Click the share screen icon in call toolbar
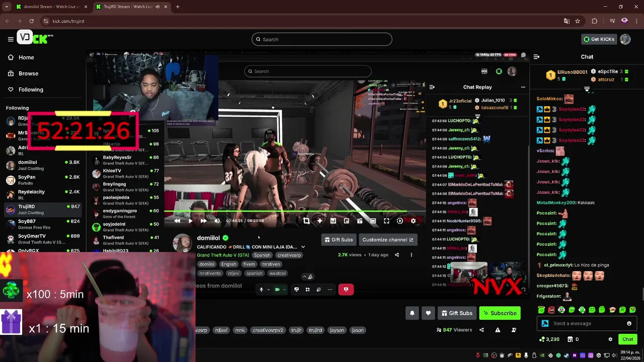This screenshot has width=644, height=362. pos(296,289)
